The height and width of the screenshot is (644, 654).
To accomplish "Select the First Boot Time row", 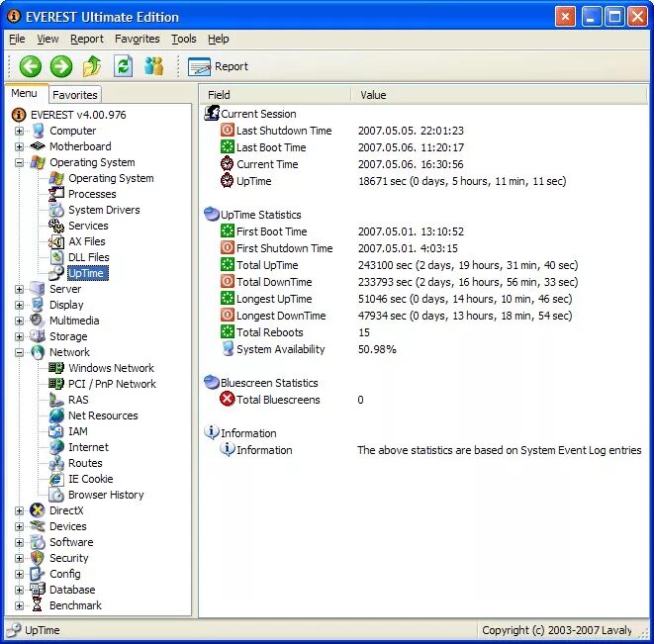I will pyautogui.click(x=423, y=231).
